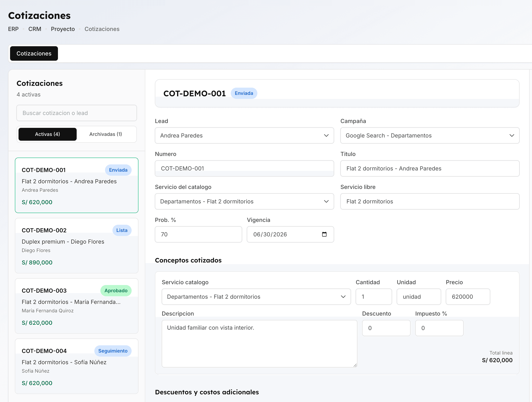Go to CRM breadcrumb

pyautogui.click(x=35, y=29)
